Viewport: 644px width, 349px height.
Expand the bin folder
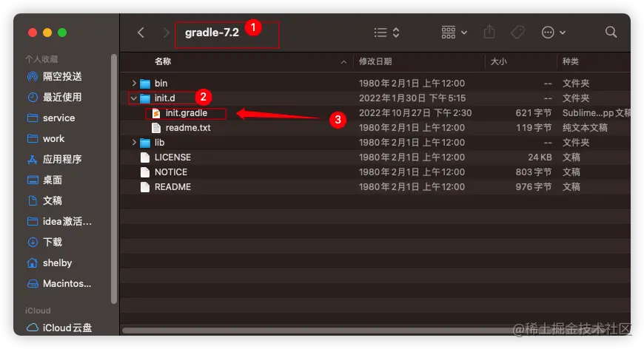pyautogui.click(x=134, y=84)
